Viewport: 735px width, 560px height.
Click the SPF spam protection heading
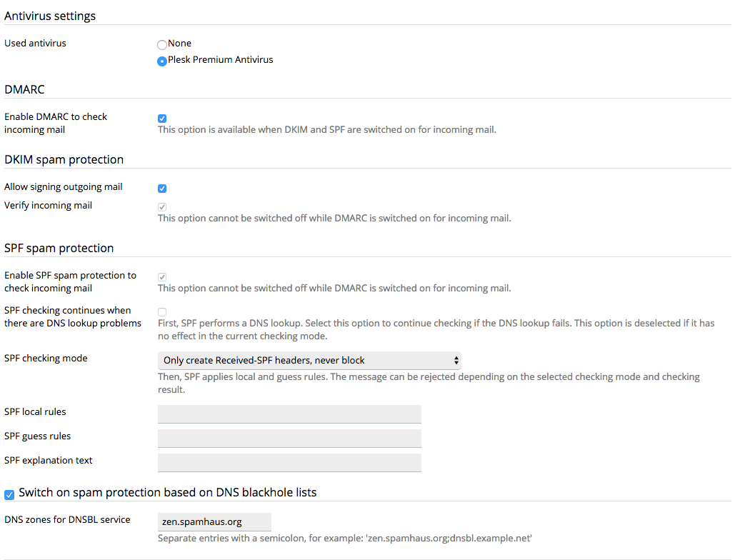click(x=59, y=247)
